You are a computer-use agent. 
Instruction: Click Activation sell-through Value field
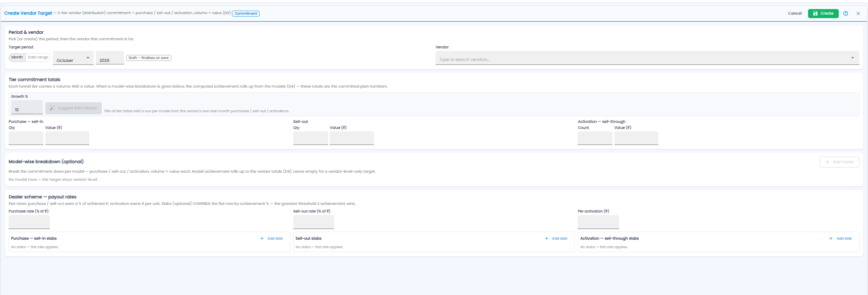coord(636,138)
